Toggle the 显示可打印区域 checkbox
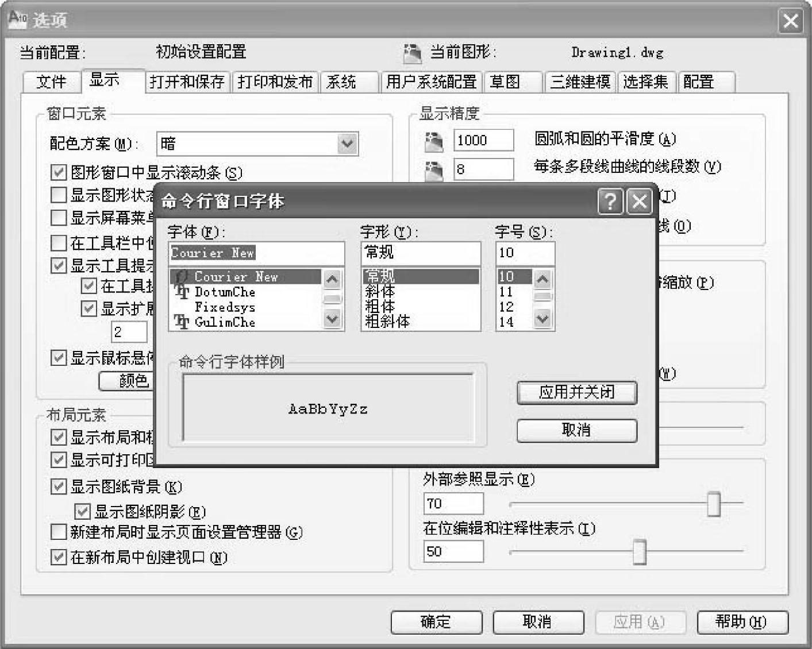This screenshot has width=812, height=649. [x=59, y=460]
